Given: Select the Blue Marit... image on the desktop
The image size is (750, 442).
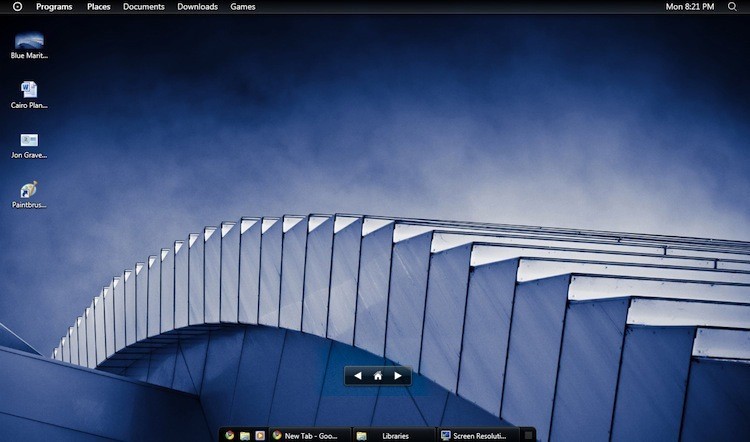Looking at the screenshot, I should point(29,42).
